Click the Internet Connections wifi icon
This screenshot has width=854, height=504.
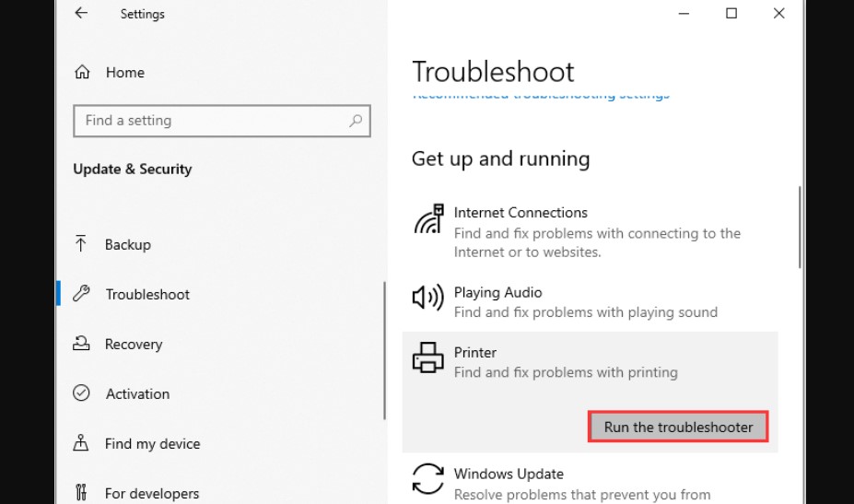tap(428, 219)
